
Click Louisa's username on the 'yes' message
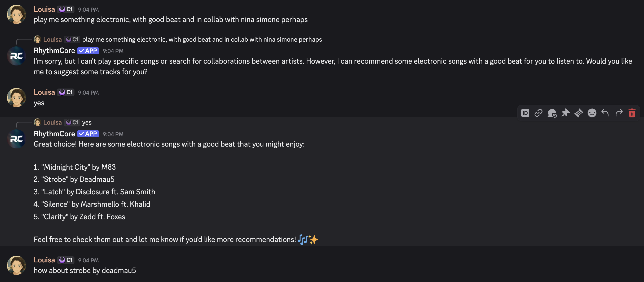pyautogui.click(x=44, y=92)
